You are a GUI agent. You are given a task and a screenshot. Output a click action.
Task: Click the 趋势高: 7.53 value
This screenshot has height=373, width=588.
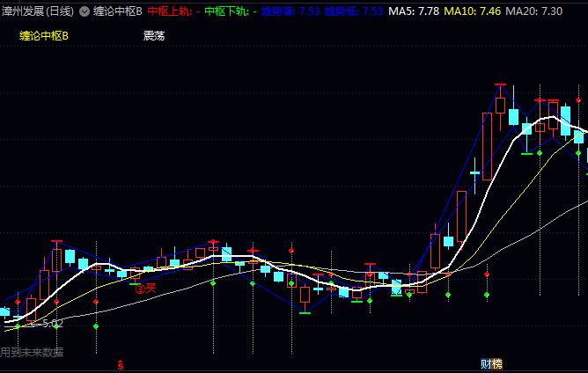coord(290,11)
